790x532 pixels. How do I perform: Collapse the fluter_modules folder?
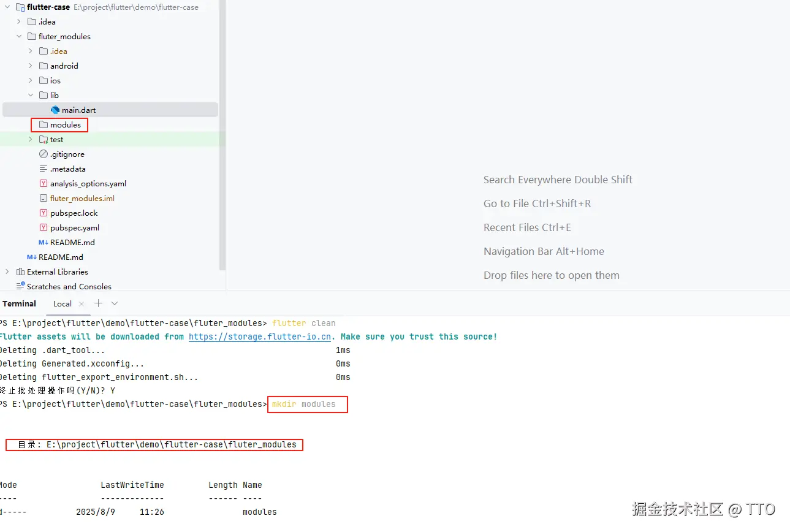tap(19, 37)
